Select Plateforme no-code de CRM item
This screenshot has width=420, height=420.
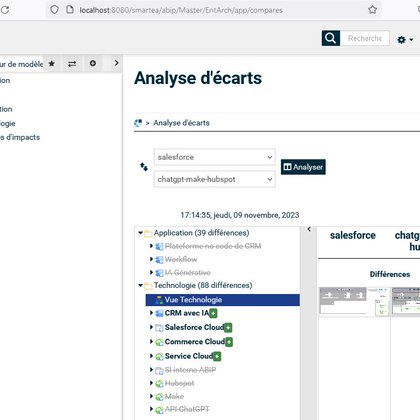pos(213,246)
